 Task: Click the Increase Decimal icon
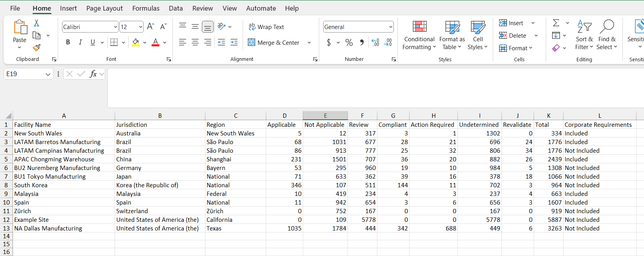(x=375, y=42)
